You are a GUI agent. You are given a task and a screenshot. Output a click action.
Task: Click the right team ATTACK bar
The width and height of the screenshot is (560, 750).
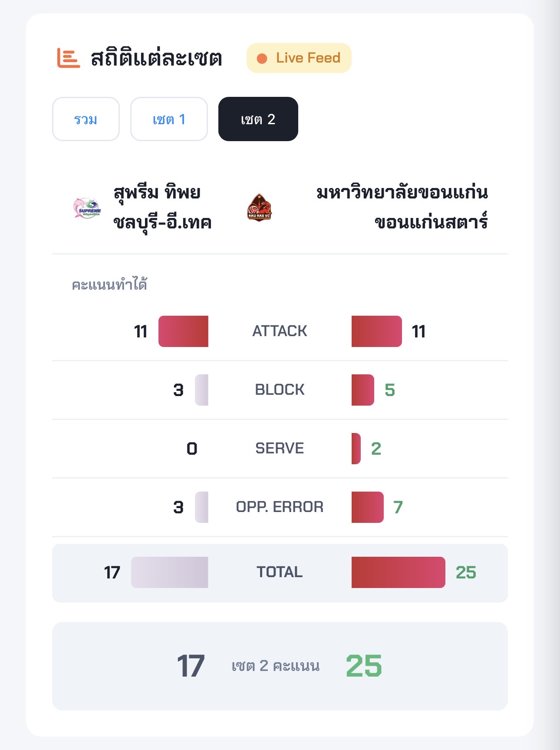pyautogui.click(x=376, y=331)
